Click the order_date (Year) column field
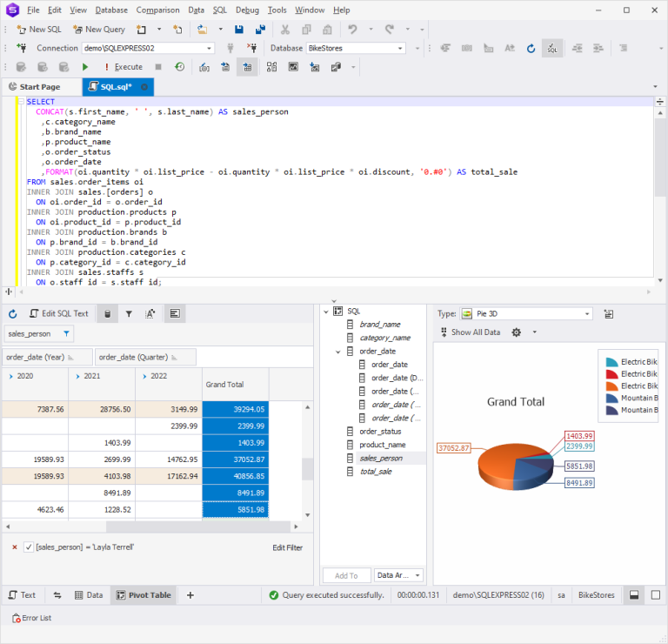The height and width of the screenshot is (644, 668). [47, 357]
